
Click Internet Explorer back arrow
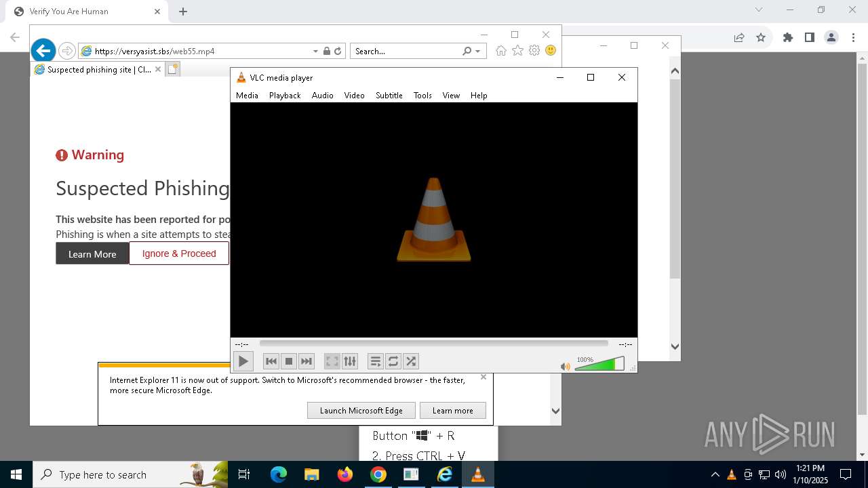pos(43,50)
